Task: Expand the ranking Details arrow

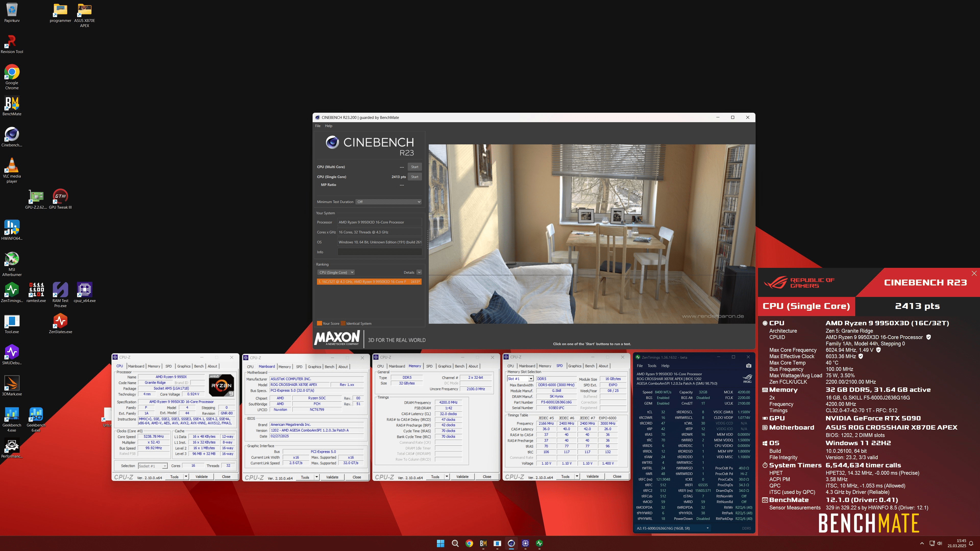Action: pyautogui.click(x=419, y=272)
